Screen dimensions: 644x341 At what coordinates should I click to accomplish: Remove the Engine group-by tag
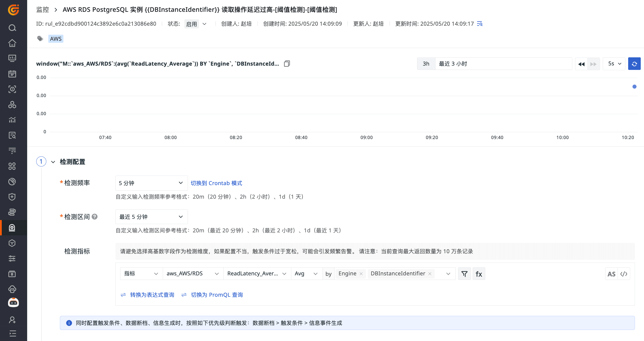pos(361,274)
